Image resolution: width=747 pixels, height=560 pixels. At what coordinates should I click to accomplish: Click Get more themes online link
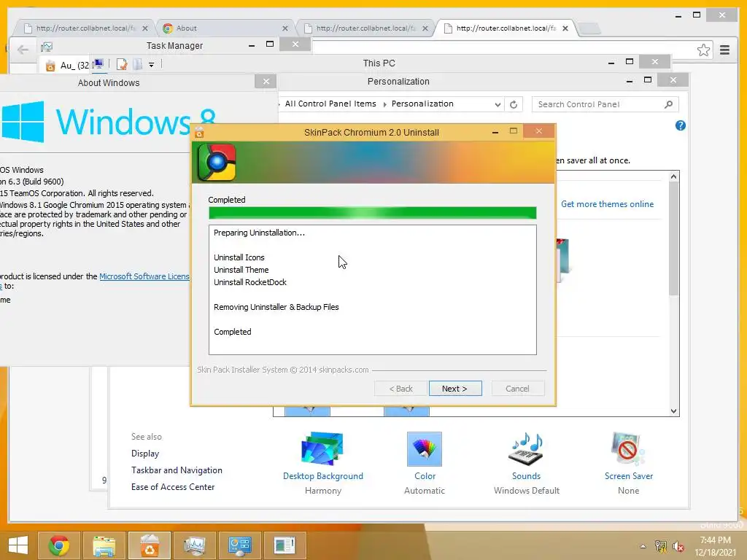[x=607, y=204]
